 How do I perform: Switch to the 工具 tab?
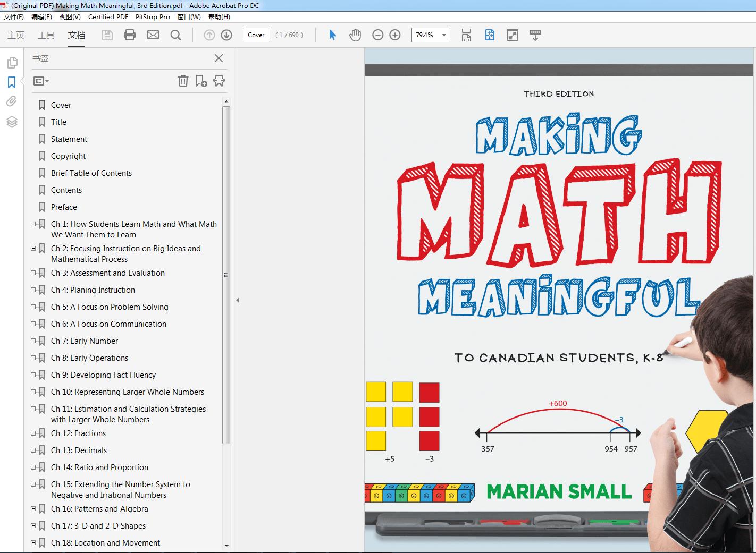(46, 35)
